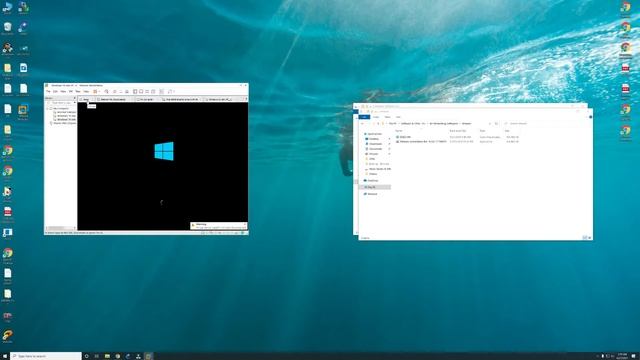Go up one folder in File Explorer
640x360 pixels.
pyautogui.click(x=378, y=123)
